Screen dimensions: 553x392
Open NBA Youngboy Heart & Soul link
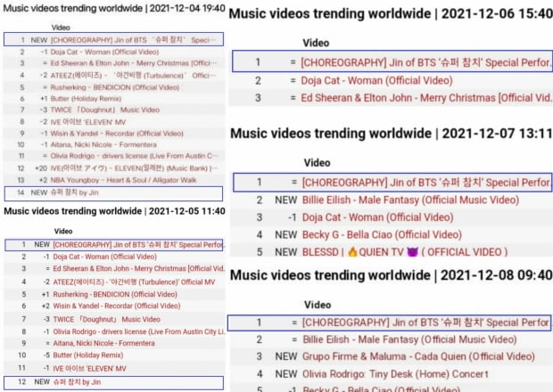pos(123,180)
